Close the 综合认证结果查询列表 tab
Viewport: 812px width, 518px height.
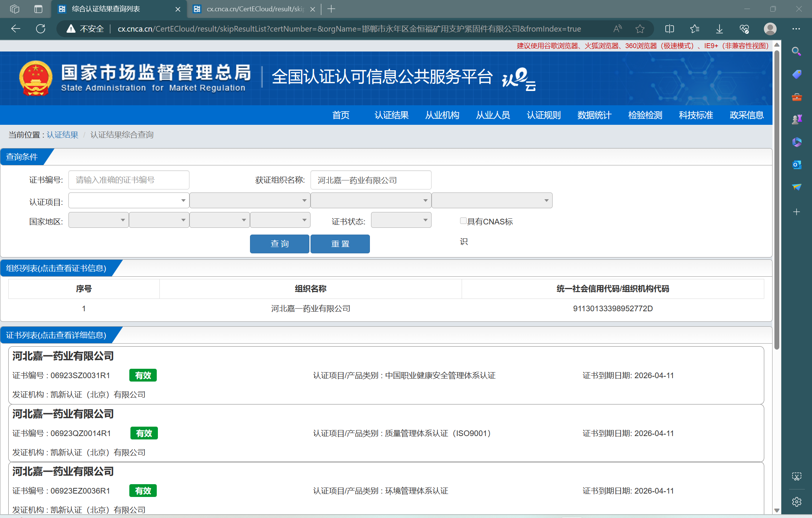pyautogui.click(x=178, y=9)
